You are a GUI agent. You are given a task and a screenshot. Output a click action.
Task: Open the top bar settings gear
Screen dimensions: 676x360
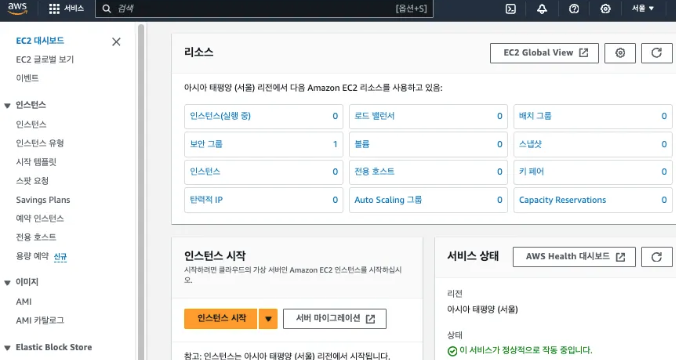click(x=605, y=9)
